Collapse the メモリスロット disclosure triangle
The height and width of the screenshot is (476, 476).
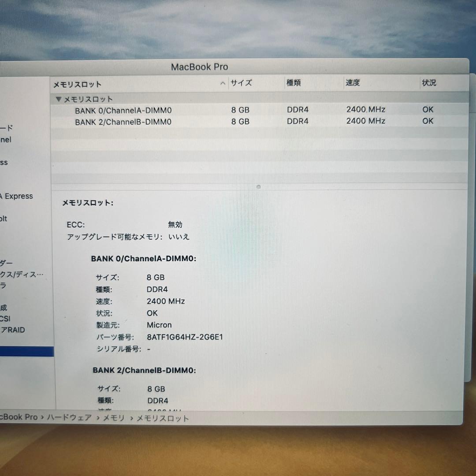[x=58, y=99]
